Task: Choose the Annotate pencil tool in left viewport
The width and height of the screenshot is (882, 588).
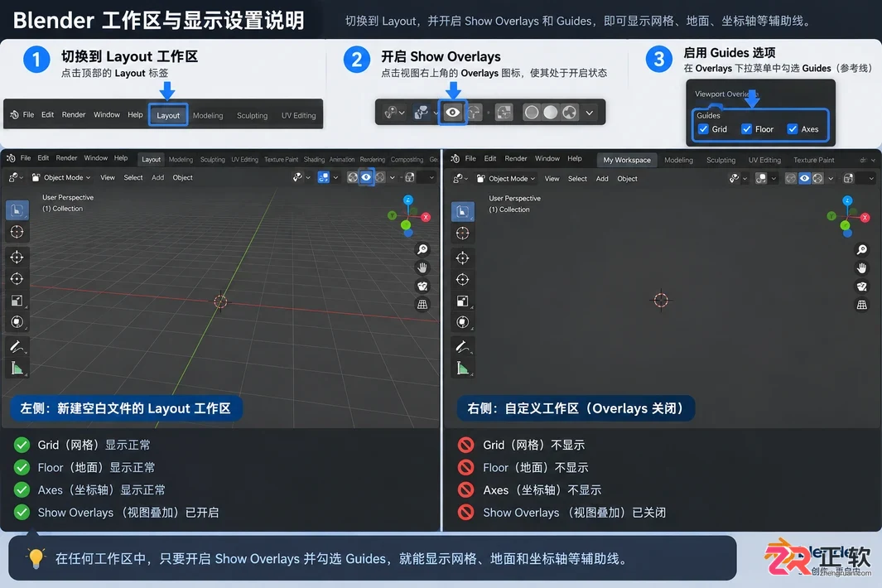Action: pyautogui.click(x=17, y=347)
